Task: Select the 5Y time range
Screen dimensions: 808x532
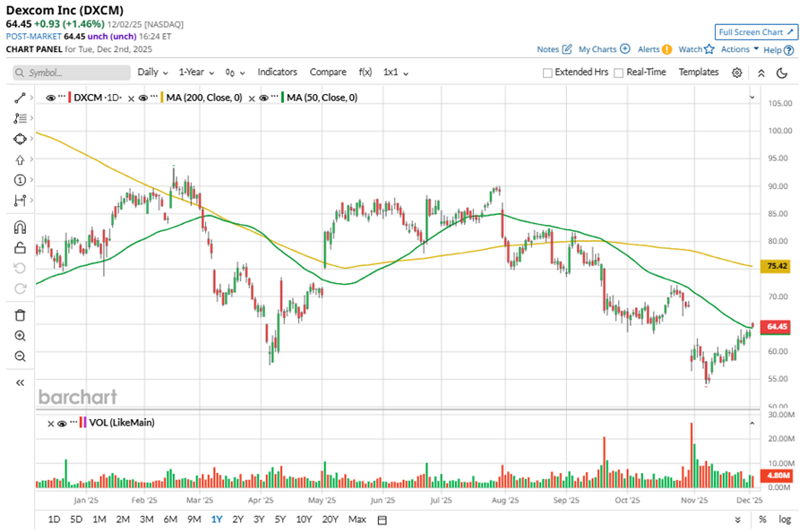Action: (x=279, y=519)
